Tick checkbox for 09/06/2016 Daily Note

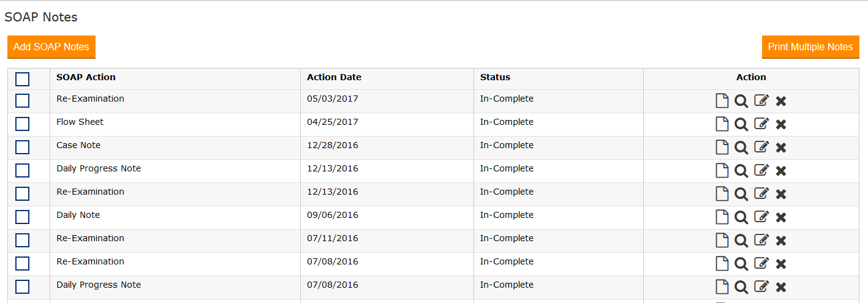[x=22, y=217]
